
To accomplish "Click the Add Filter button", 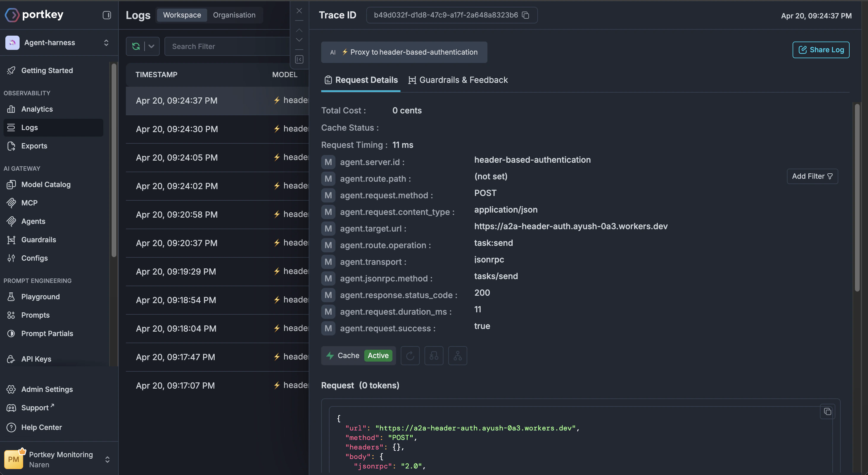I will click(x=812, y=176).
